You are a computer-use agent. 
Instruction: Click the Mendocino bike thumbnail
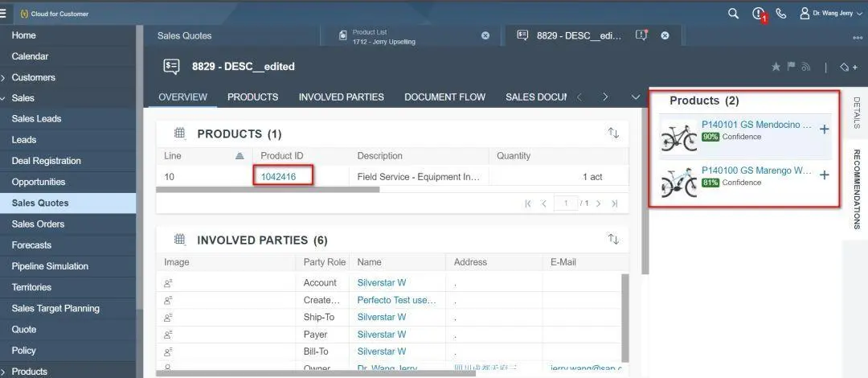click(x=679, y=137)
